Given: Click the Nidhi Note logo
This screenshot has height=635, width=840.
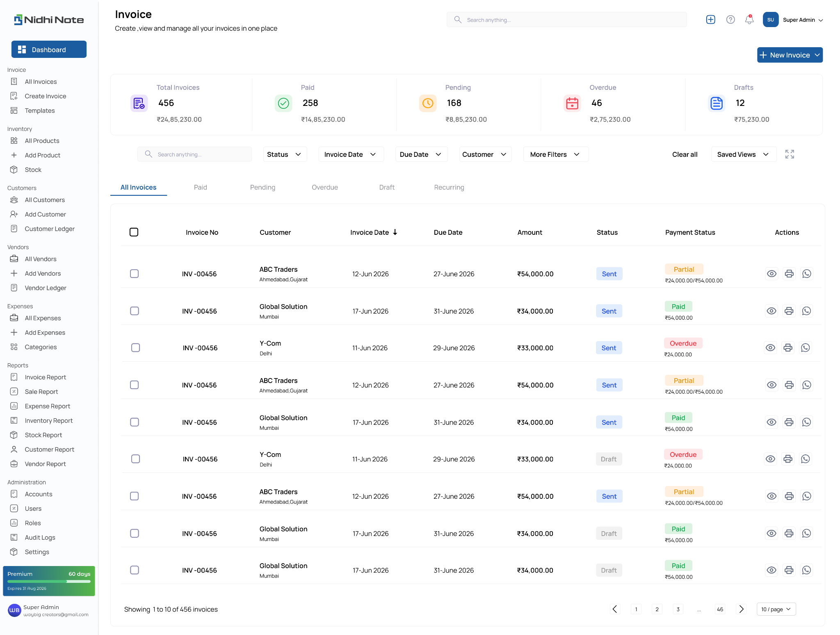Looking at the screenshot, I should (49, 20).
